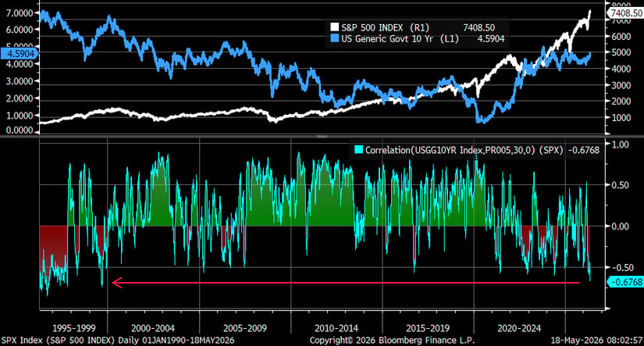
Task: Click the cyan Correlation legend swatch
Action: 358,150
